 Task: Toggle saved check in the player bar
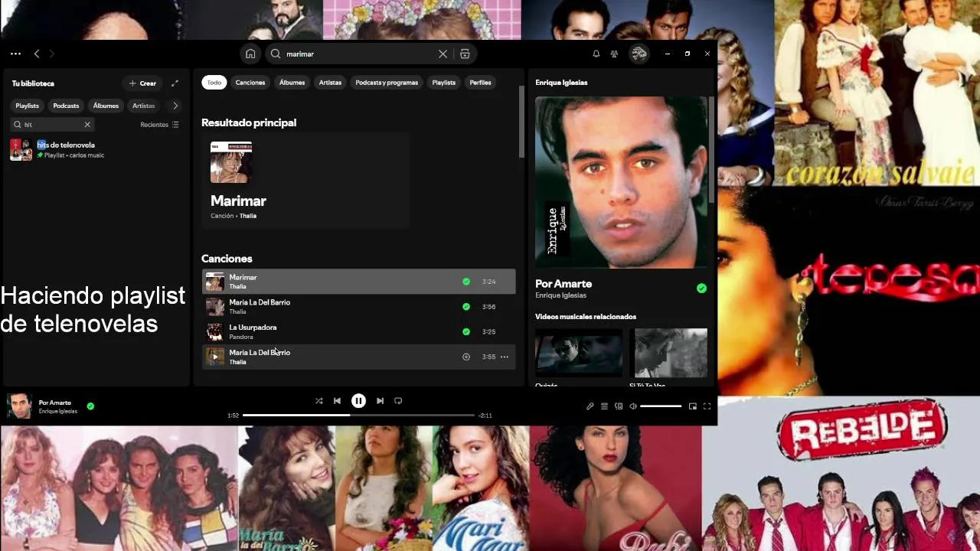tap(90, 406)
